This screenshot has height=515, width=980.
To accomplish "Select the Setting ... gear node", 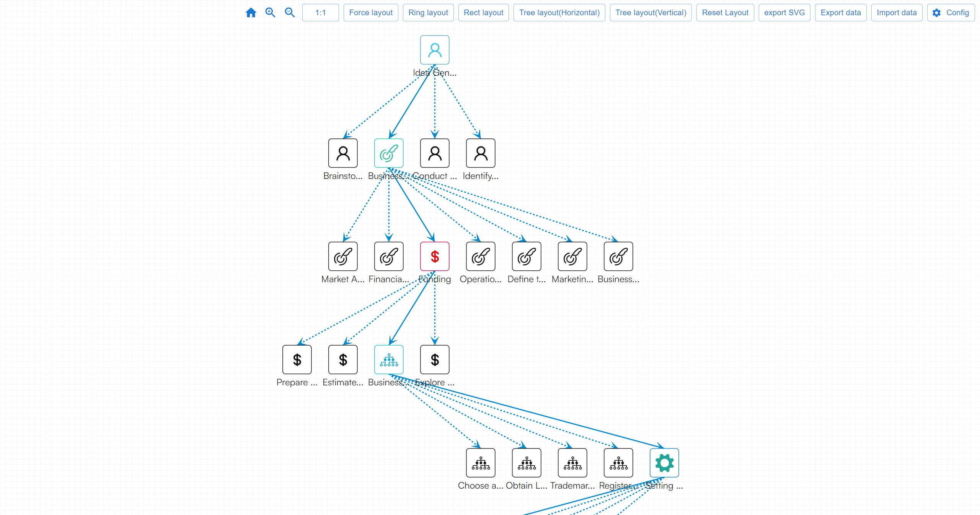I will 664,463.
